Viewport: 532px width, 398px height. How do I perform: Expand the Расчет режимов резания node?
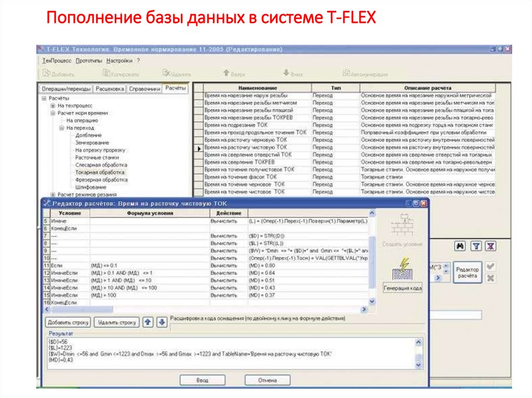53,195
